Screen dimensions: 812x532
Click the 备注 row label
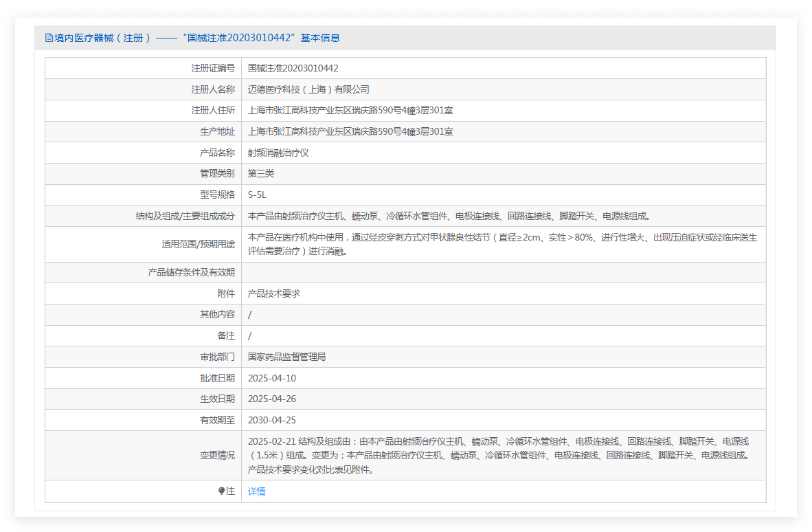226,335
